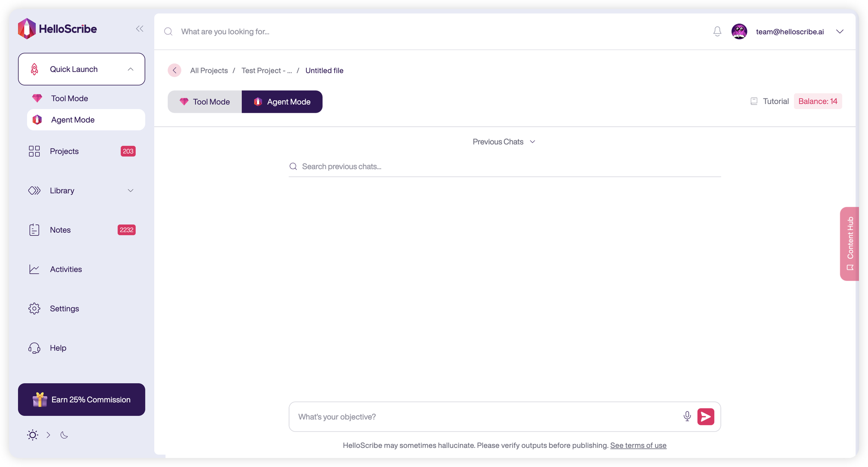
Task: Click the Settings gear icon
Action: point(34,309)
